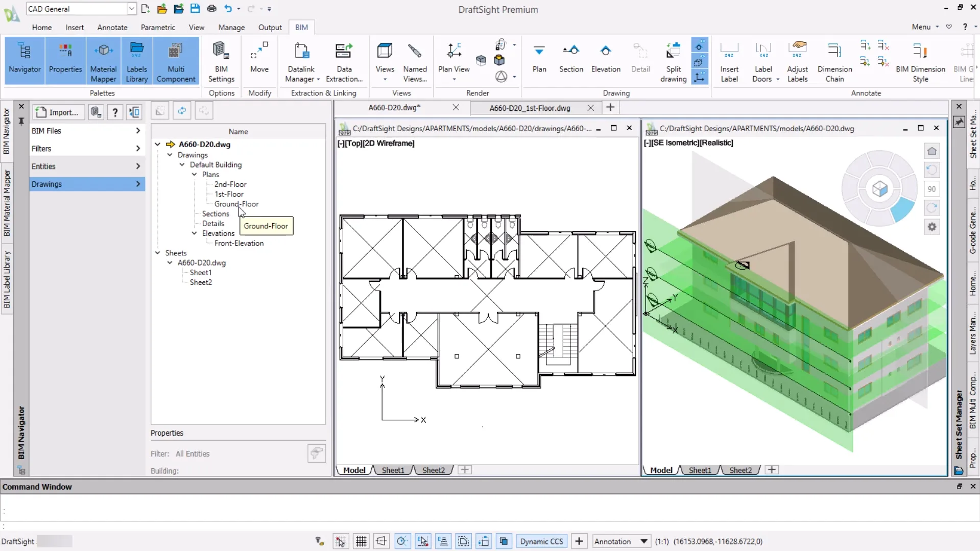Open BIM Settings in the ribbon
Viewport: 980px width, 551px height.
point(221,60)
